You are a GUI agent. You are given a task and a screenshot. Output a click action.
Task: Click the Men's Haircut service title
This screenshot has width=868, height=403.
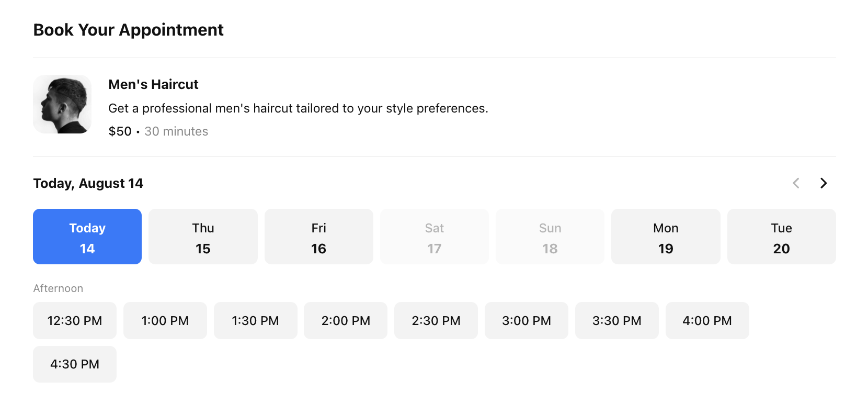[x=153, y=84]
